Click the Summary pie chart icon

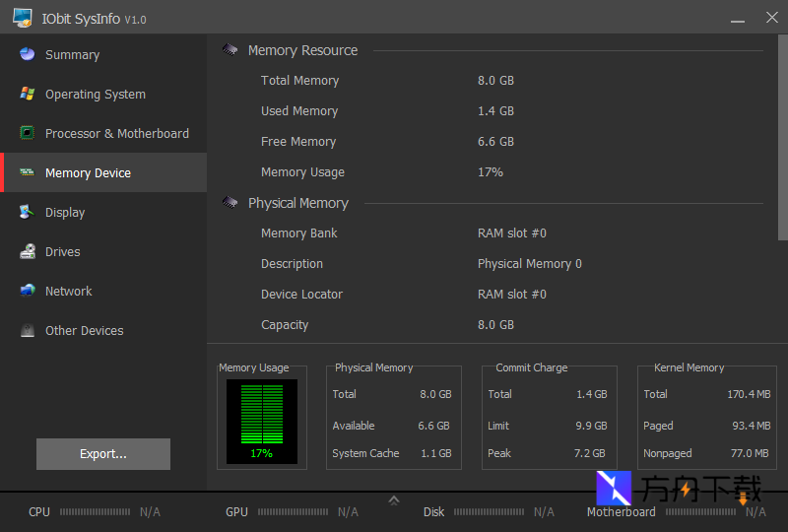tap(28, 55)
